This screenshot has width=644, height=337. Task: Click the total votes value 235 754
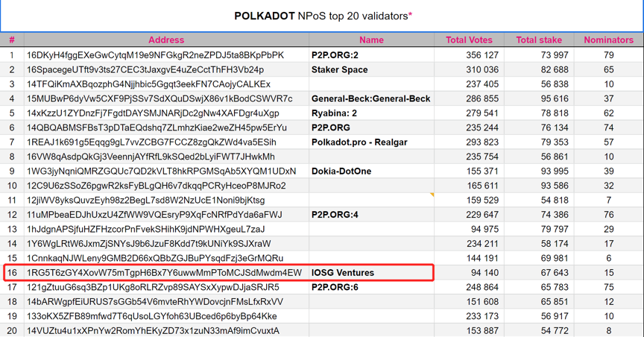click(482, 157)
